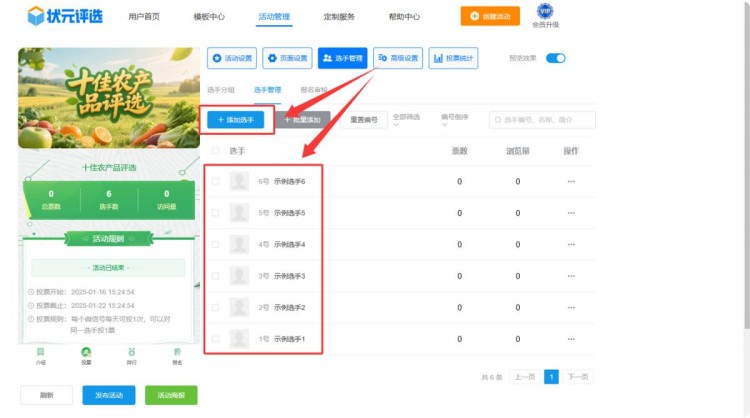Click the 添加选手 button
Image resolution: width=750 pixels, height=418 pixels.
[235, 119]
